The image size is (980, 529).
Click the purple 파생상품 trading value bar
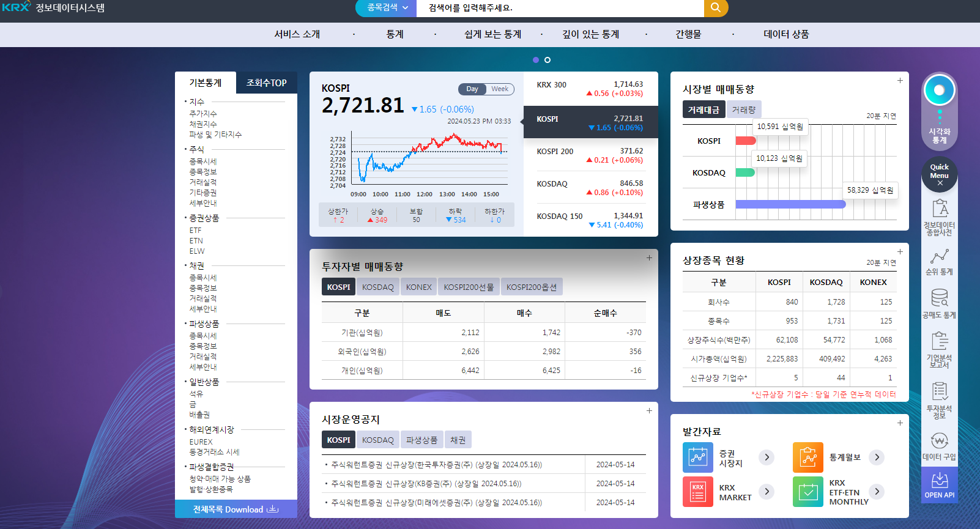tap(791, 204)
